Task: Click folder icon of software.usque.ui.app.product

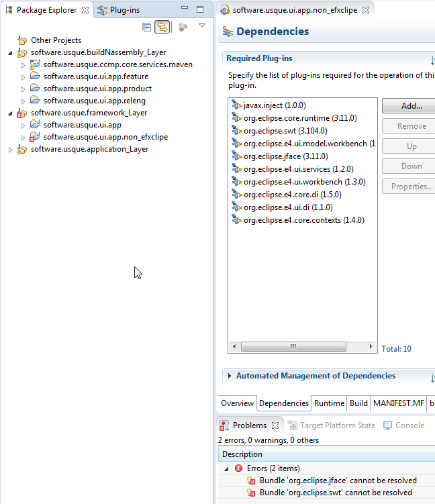Action: (x=35, y=88)
